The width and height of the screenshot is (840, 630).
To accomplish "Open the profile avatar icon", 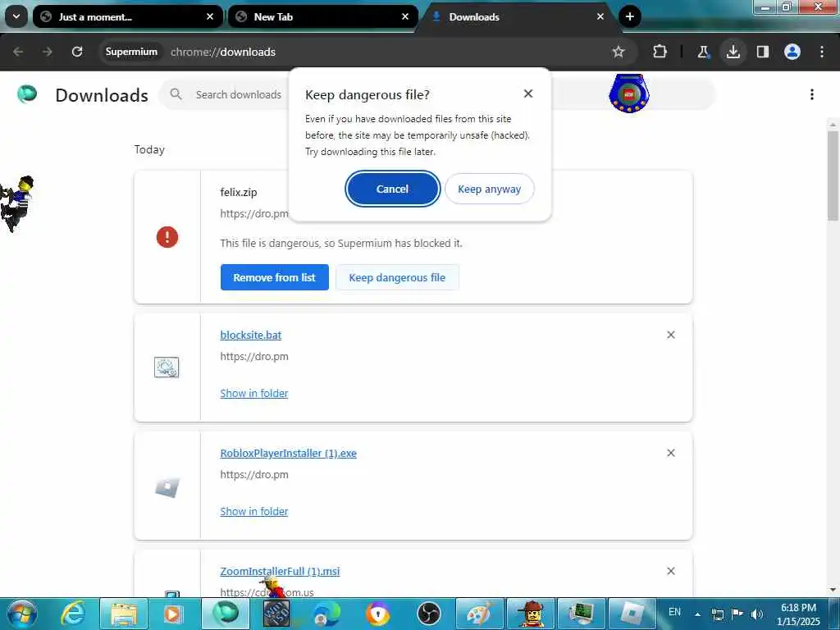I will point(792,52).
